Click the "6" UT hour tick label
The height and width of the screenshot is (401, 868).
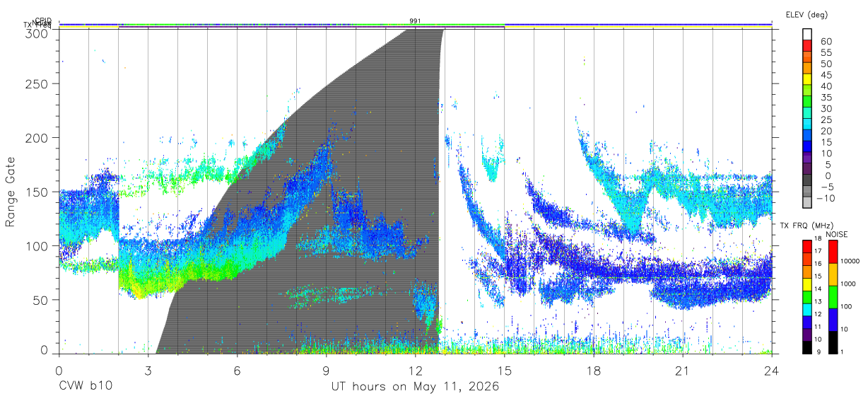click(x=237, y=371)
